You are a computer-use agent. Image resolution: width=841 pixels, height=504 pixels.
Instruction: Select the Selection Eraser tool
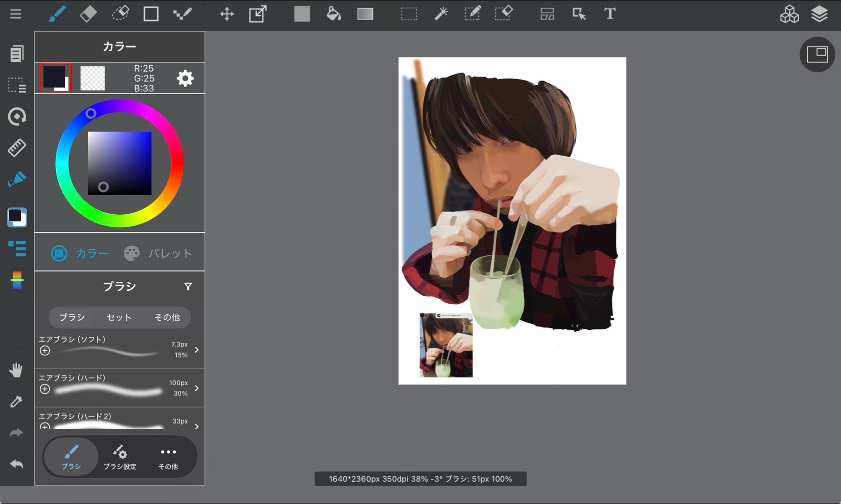click(x=504, y=14)
